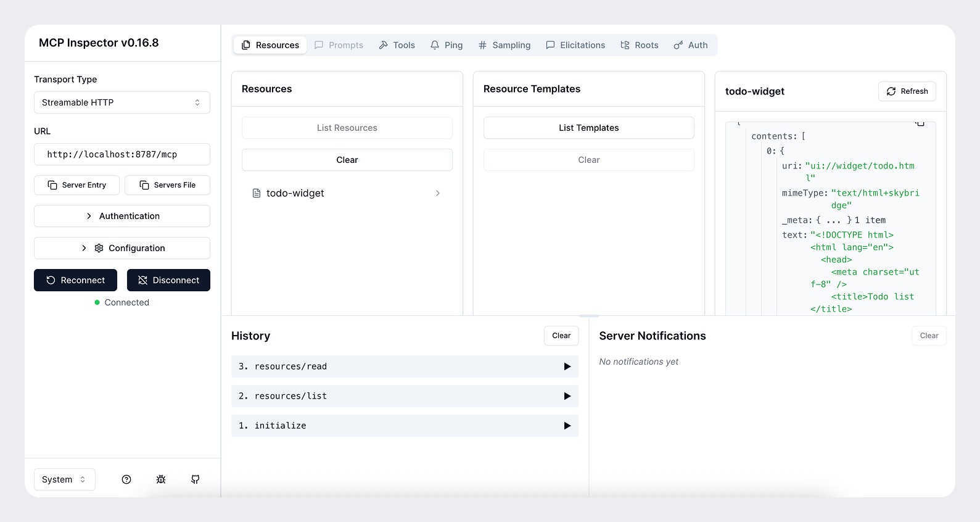The width and height of the screenshot is (980, 522).
Task: Click the copy icon in the todo-widget JSON
Action: 920,124
